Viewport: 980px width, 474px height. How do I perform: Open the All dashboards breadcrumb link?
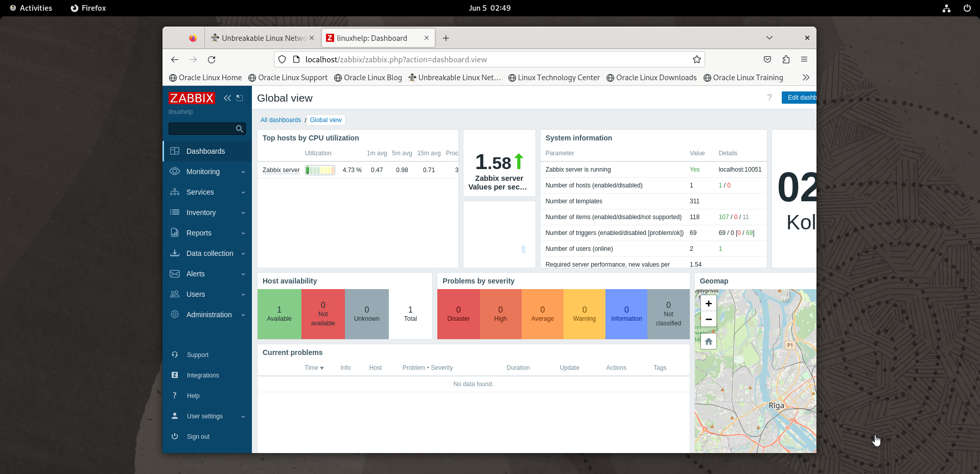tap(281, 120)
